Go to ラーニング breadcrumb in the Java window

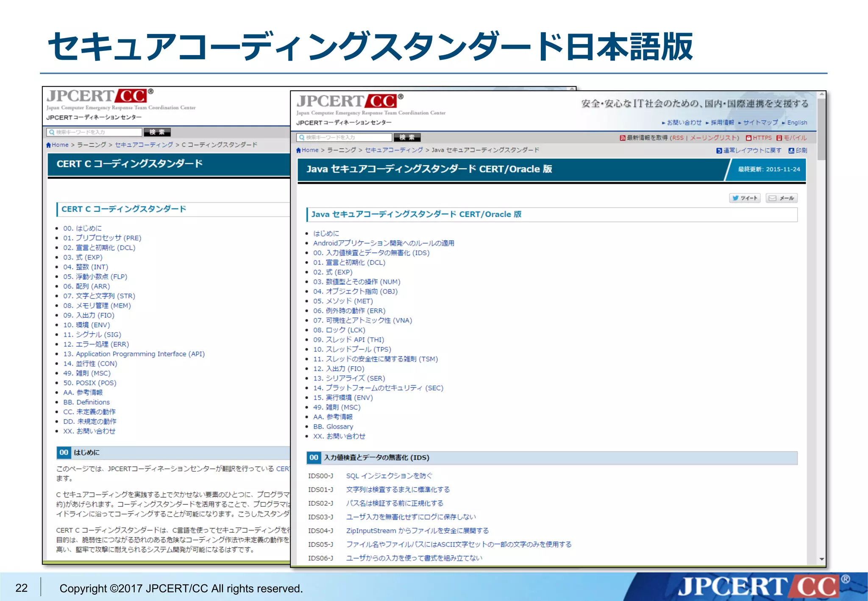tap(342, 150)
